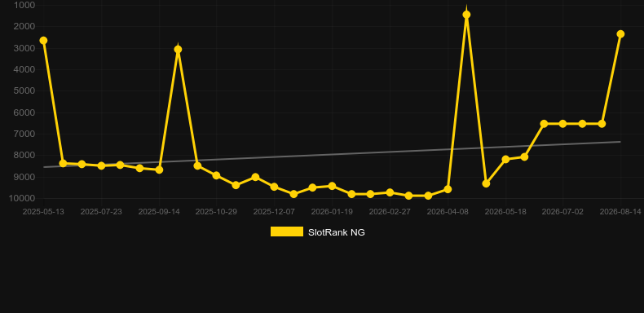Select the data point for 2026-05-18

tap(505, 159)
